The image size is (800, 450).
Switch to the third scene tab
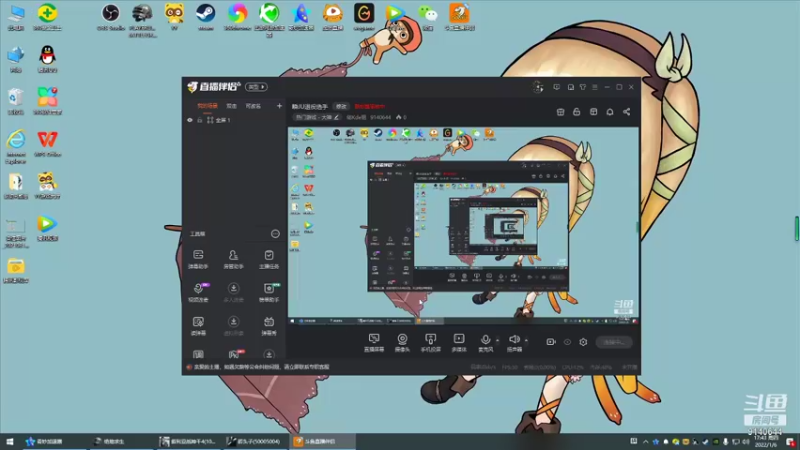coord(253,106)
